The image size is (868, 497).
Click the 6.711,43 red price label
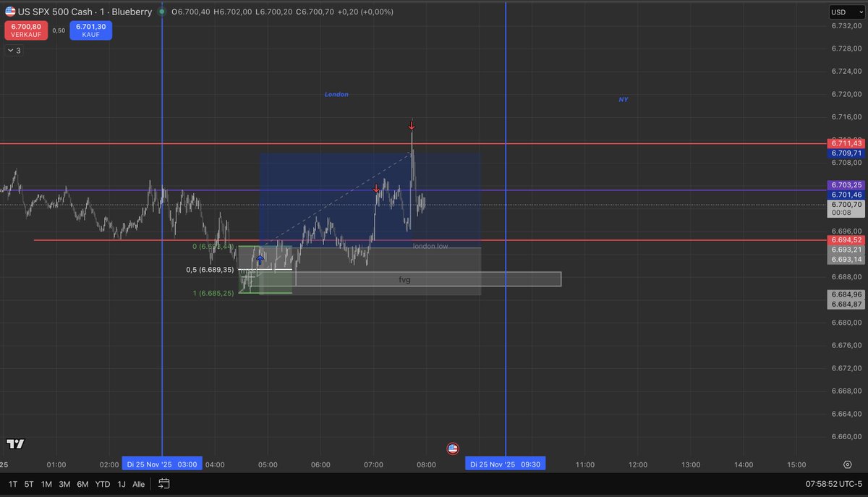[x=846, y=144]
